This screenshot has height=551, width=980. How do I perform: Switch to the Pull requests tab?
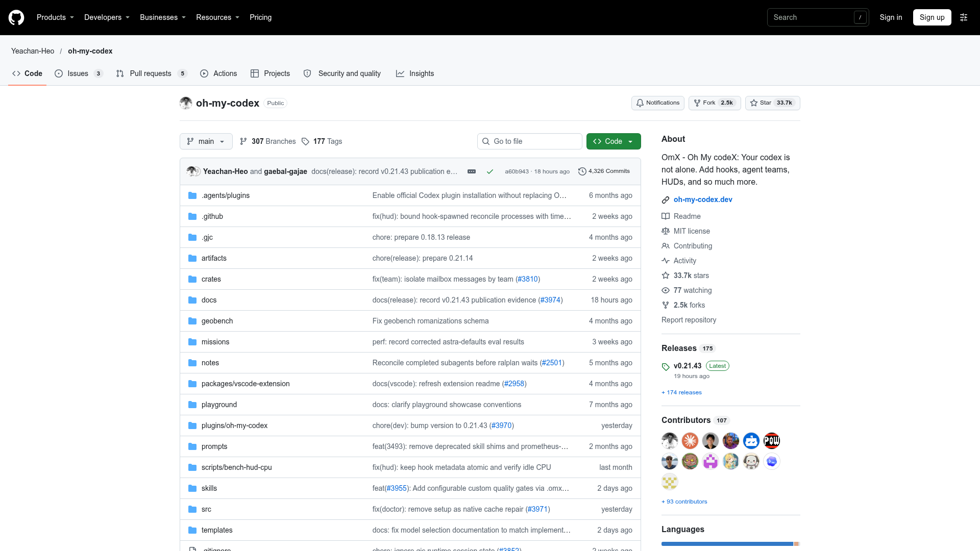click(152, 73)
